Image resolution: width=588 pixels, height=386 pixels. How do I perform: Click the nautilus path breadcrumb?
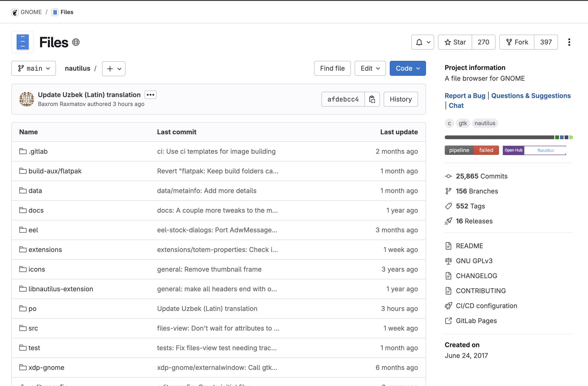(x=77, y=68)
